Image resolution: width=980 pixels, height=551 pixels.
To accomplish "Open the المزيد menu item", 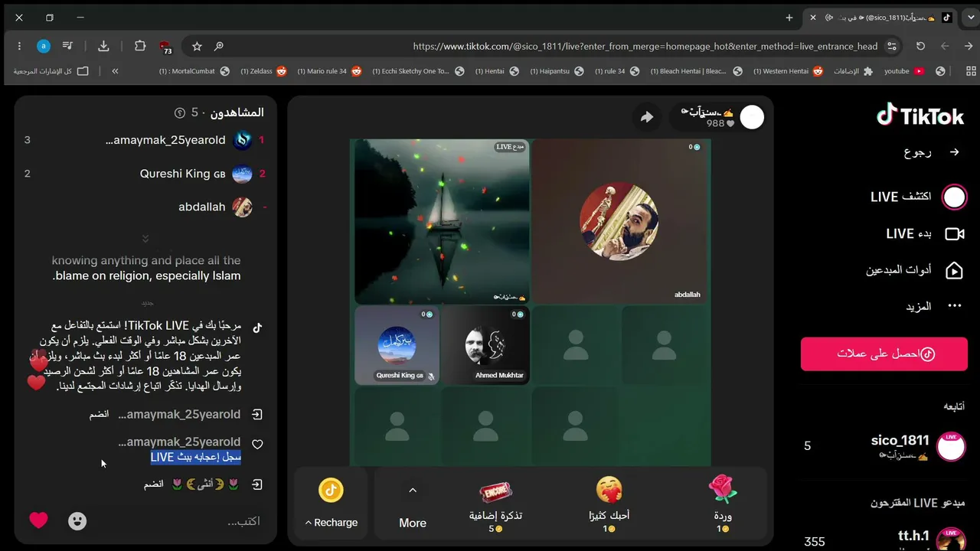I will click(x=933, y=306).
